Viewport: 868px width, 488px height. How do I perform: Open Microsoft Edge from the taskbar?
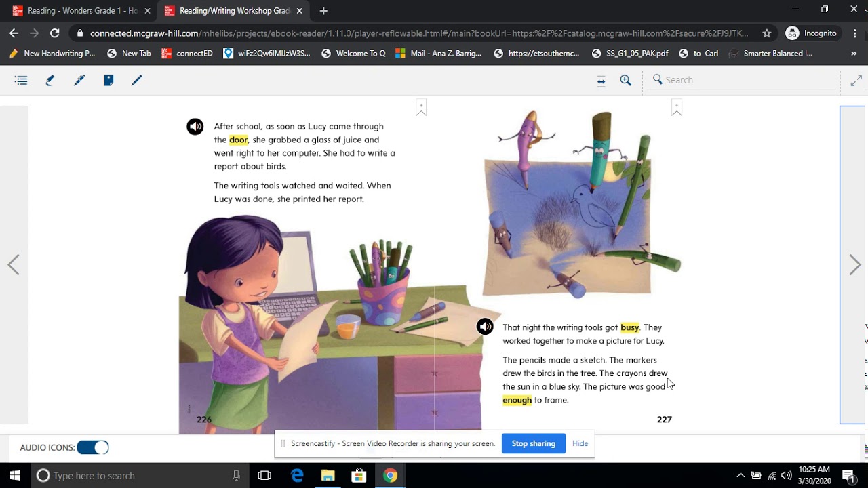tap(297, 476)
